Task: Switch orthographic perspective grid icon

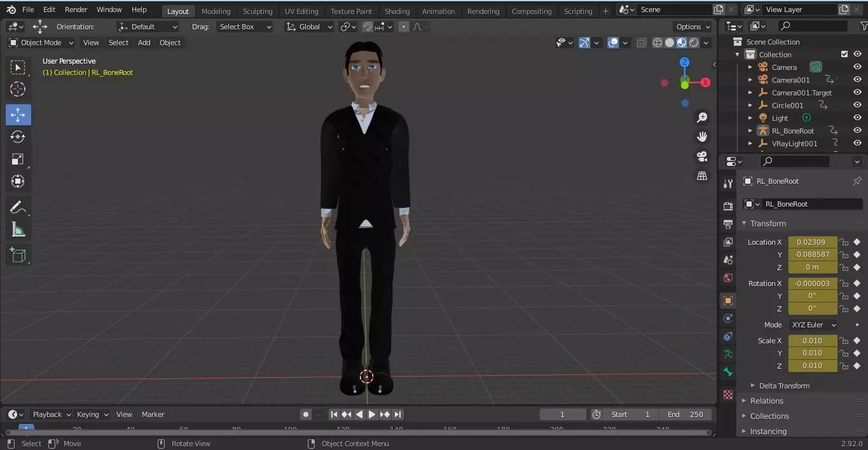Action: point(702,175)
